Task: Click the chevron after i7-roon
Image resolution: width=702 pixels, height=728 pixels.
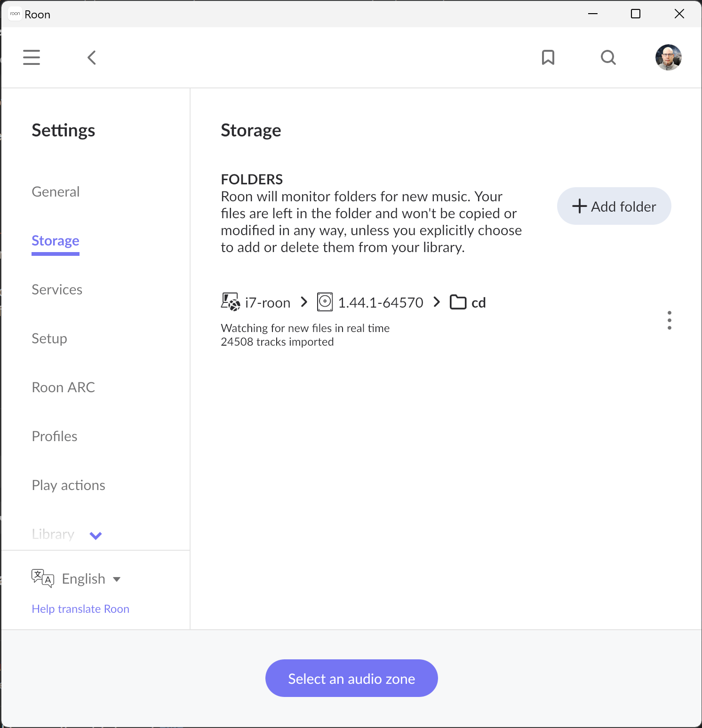Action: [x=304, y=302]
